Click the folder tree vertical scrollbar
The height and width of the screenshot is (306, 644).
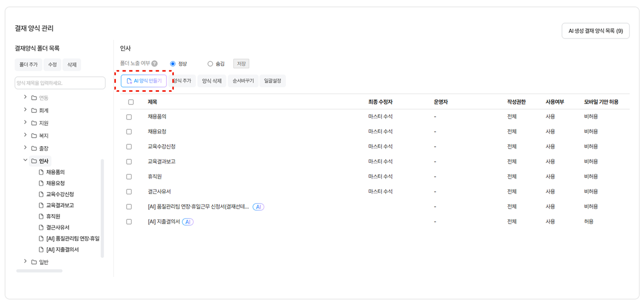(x=102, y=208)
